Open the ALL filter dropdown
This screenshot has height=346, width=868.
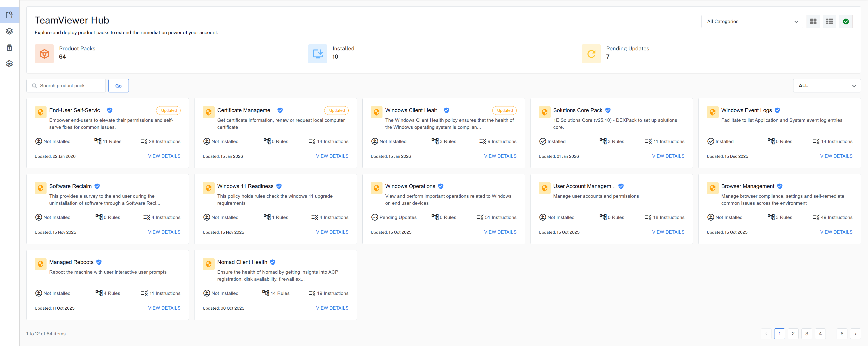(x=827, y=86)
